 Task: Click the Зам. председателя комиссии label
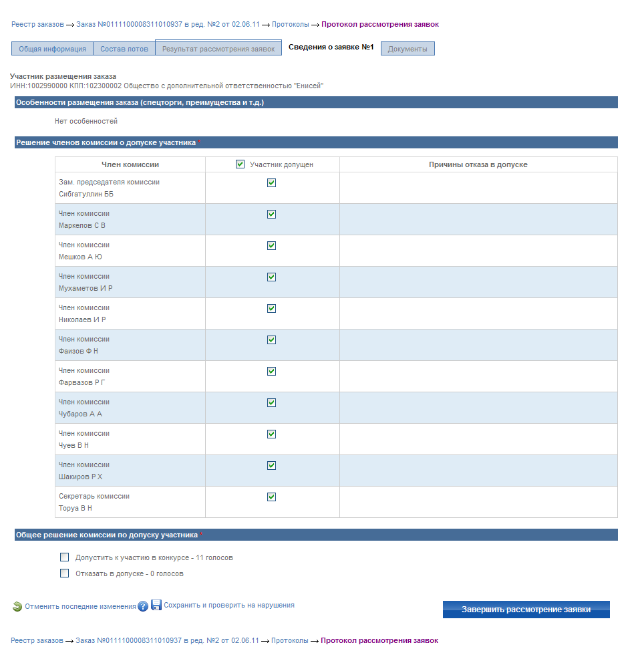(109, 182)
